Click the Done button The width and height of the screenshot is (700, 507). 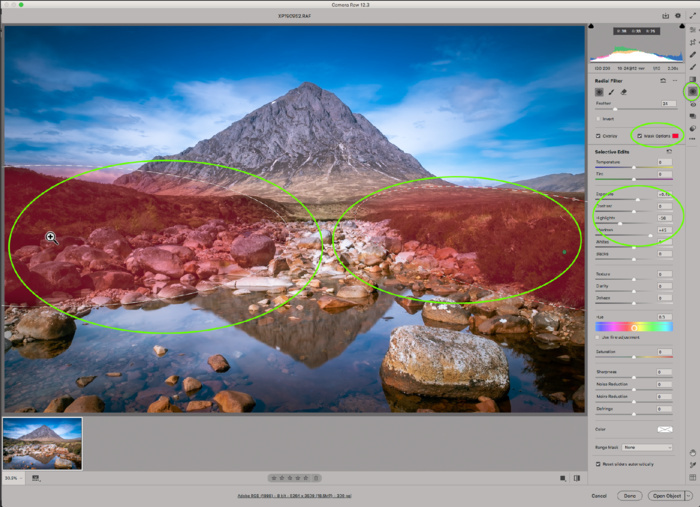coord(629,495)
